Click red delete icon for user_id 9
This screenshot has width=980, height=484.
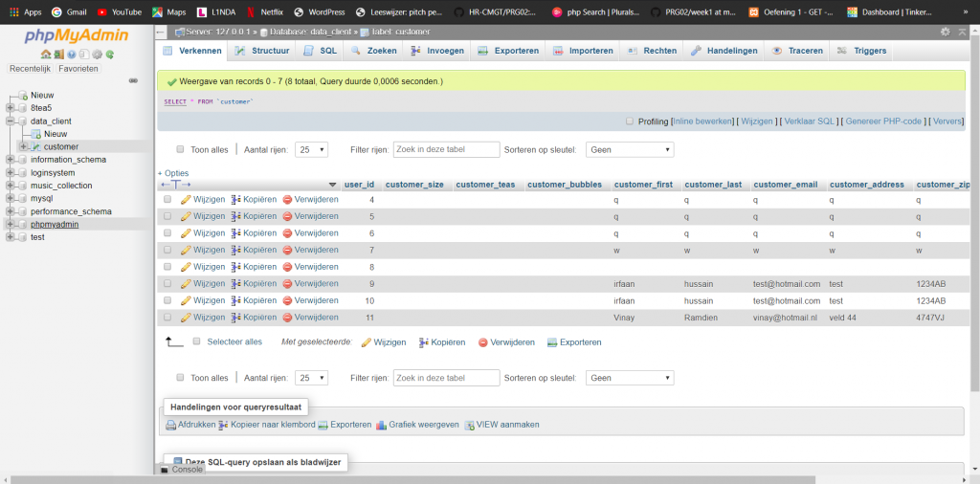click(x=287, y=283)
